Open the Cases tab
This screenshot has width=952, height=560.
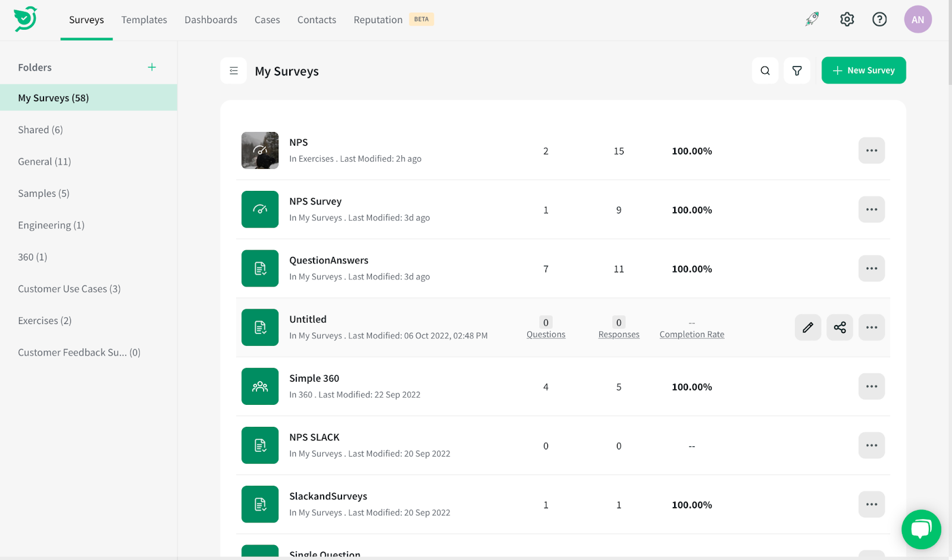pyautogui.click(x=267, y=20)
